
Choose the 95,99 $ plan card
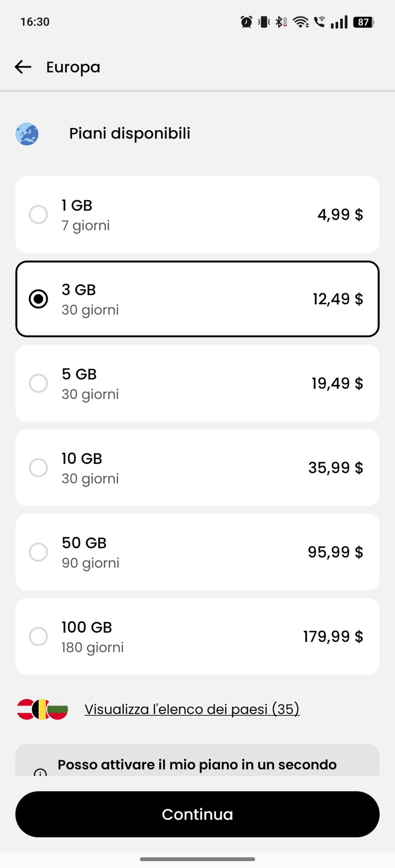[x=197, y=552]
